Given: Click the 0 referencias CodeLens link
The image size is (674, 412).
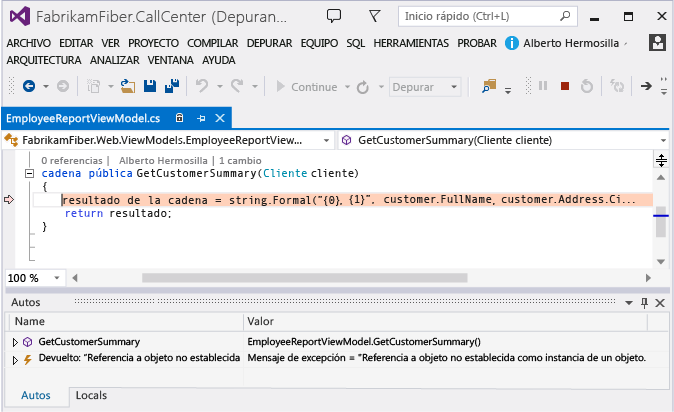Looking at the screenshot, I should pos(72,160).
